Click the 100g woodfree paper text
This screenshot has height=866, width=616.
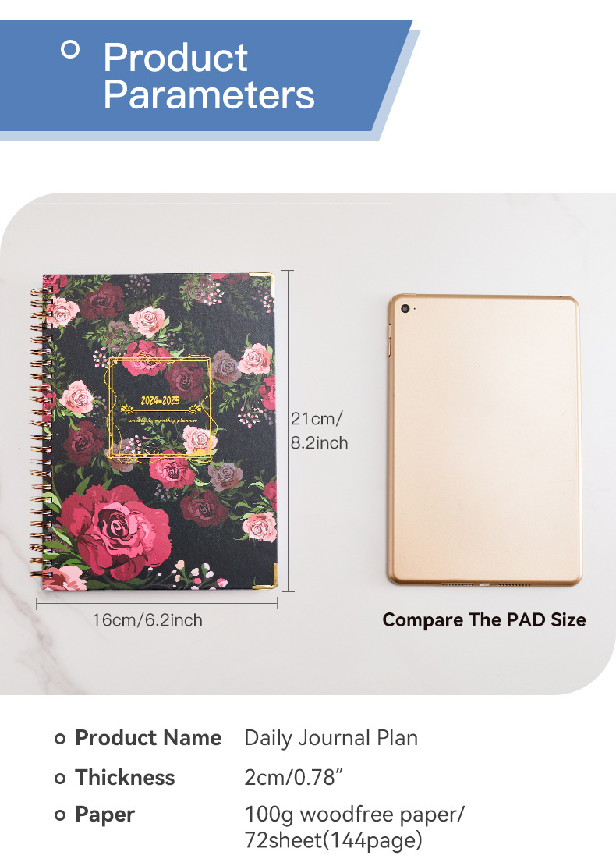[x=354, y=815]
